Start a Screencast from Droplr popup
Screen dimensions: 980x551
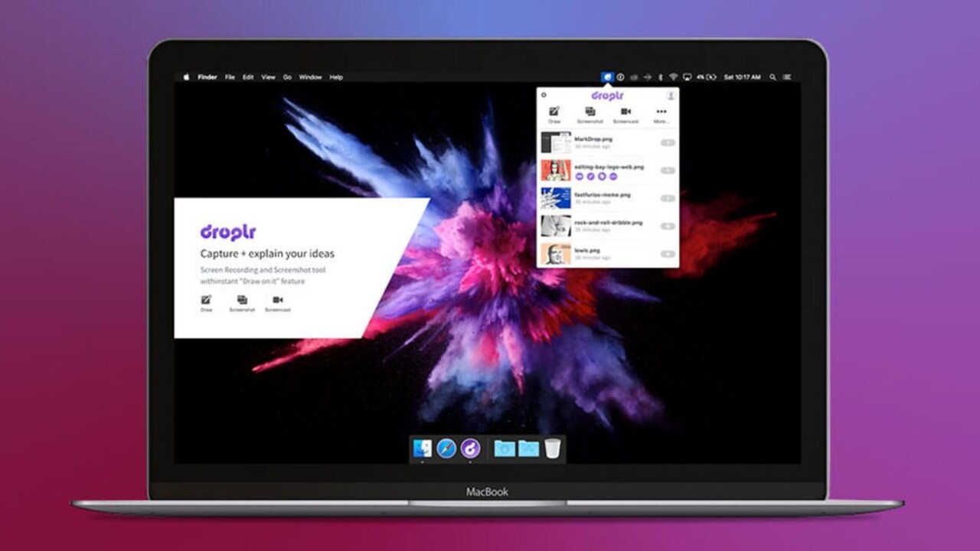(x=626, y=115)
